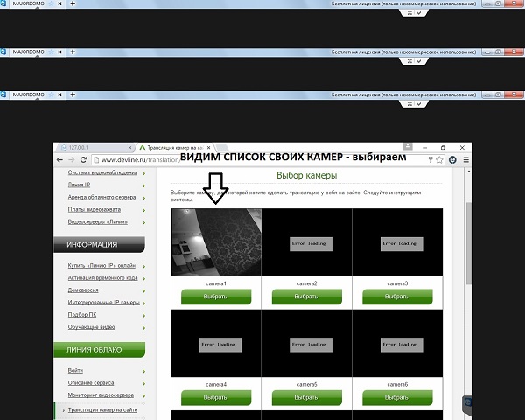Open Система видеонаблюдения link
The height and width of the screenshot is (420, 525).
(102, 172)
